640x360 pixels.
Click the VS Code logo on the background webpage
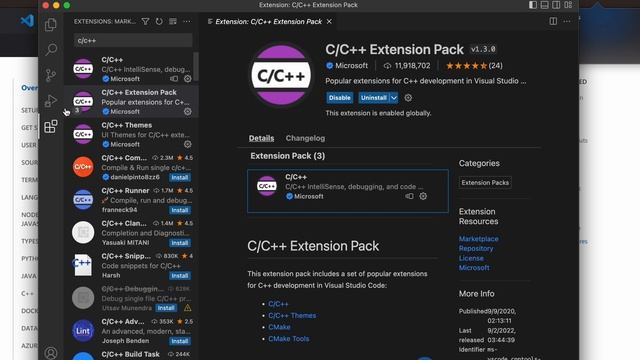click(x=27, y=20)
